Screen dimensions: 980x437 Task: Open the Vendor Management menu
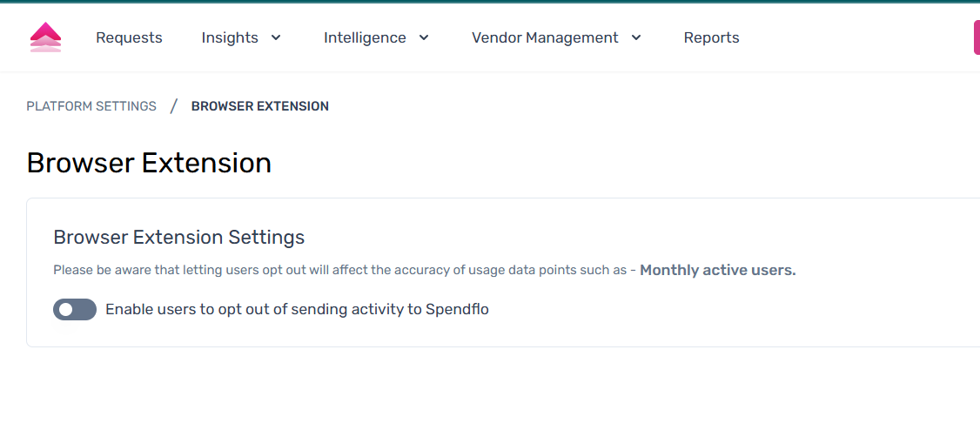(545, 37)
